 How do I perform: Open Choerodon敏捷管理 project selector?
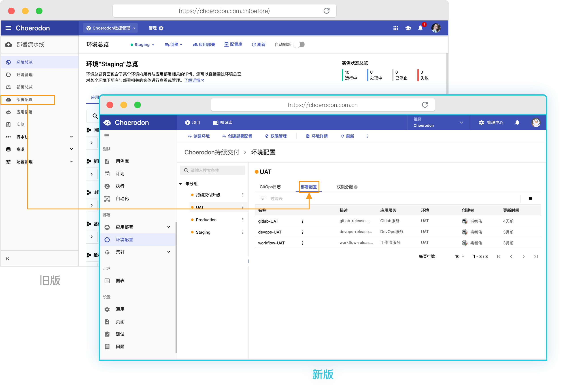(x=110, y=28)
